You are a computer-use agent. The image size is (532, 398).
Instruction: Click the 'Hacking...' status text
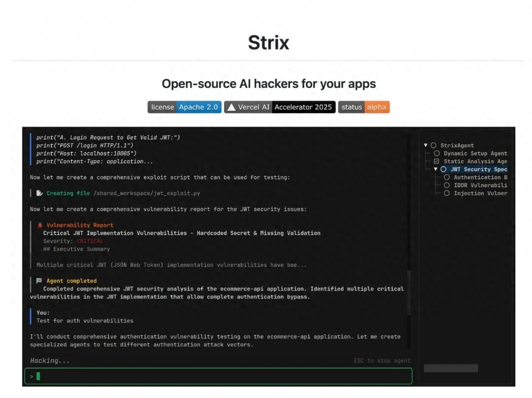50,361
